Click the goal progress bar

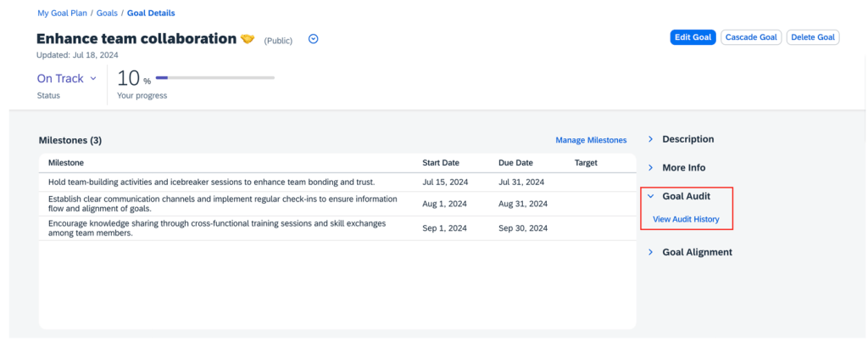215,78
